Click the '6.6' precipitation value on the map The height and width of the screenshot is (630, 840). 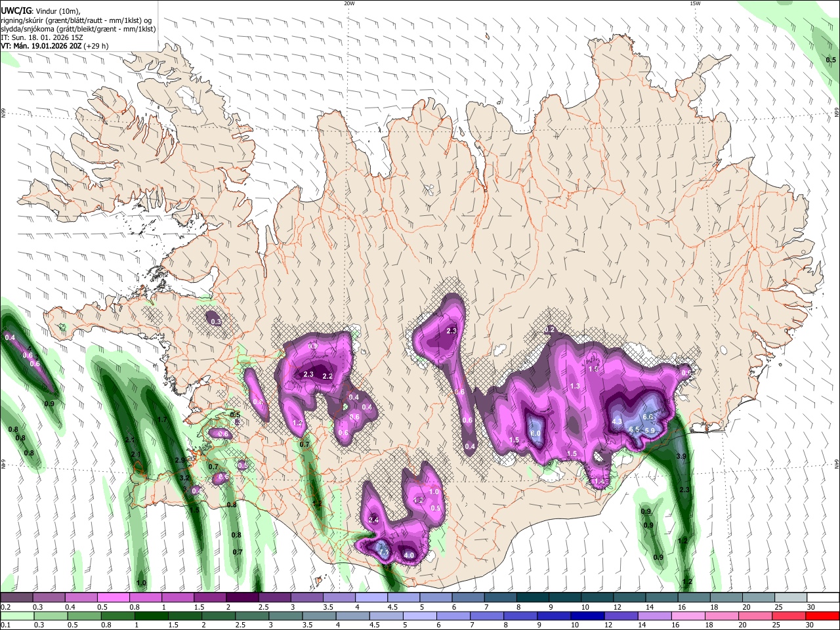[x=648, y=417]
